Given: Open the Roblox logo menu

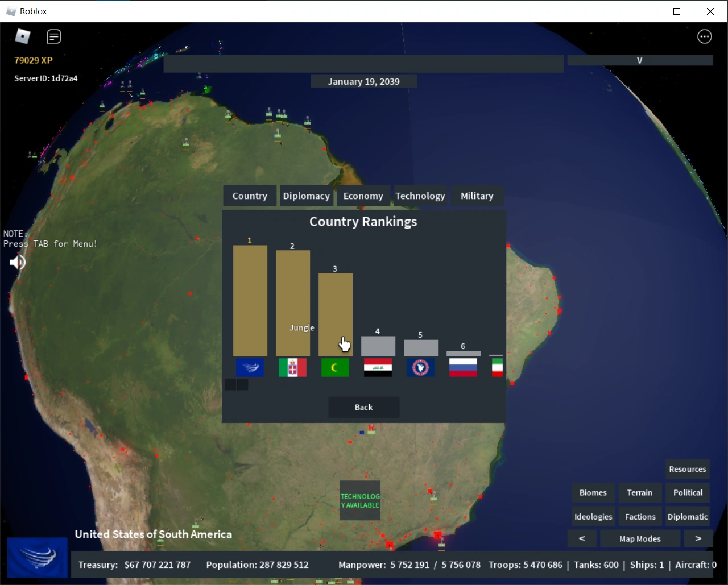Looking at the screenshot, I should coord(22,36).
